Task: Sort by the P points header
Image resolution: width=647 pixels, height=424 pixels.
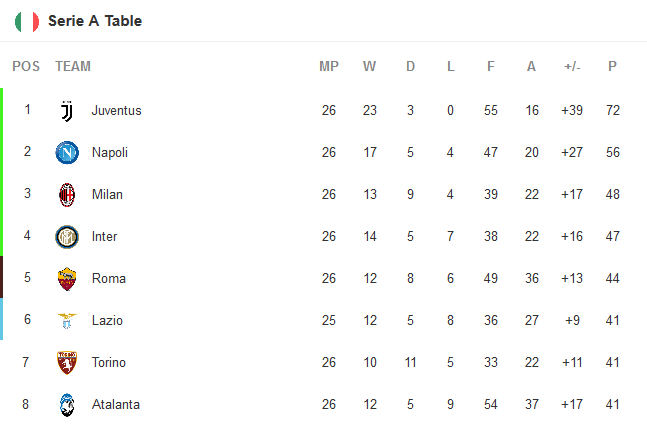Action: point(612,67)
